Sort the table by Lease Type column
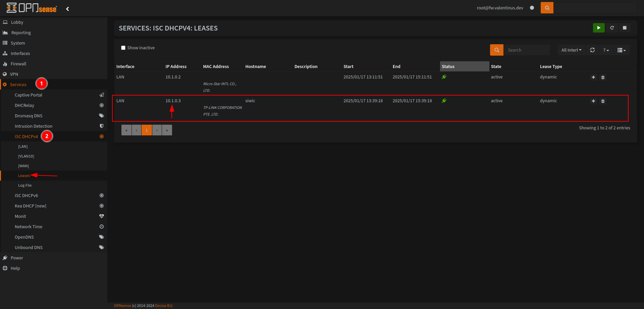This screenshot has width=644, height=309. click(x=551, y=66)
